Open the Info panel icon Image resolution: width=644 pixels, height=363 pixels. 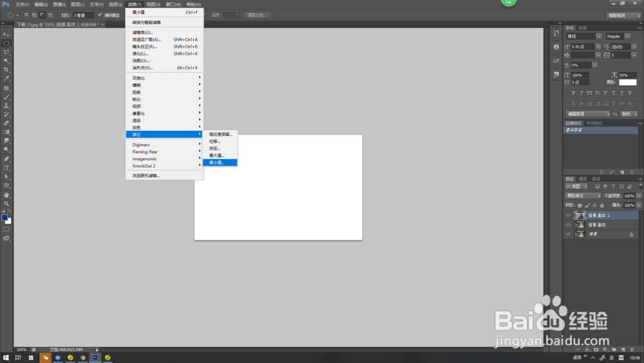pos(556,47)
